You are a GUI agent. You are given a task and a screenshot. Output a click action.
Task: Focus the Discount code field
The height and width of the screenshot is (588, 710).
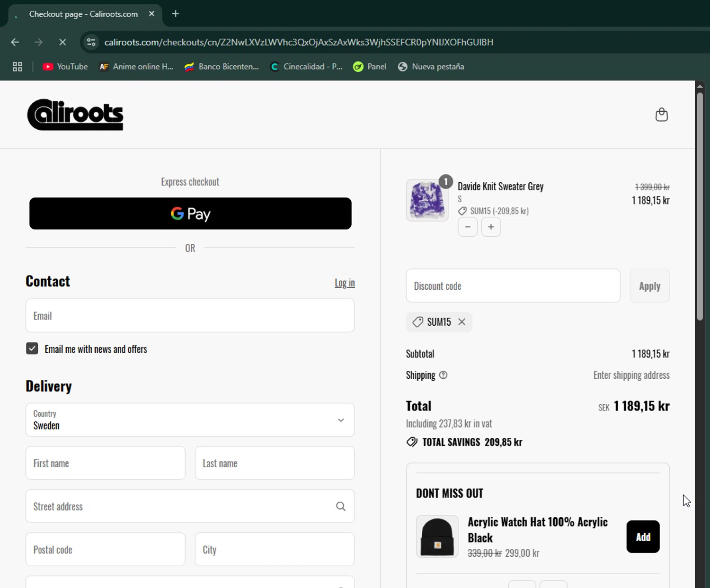[x=513, y=286]
